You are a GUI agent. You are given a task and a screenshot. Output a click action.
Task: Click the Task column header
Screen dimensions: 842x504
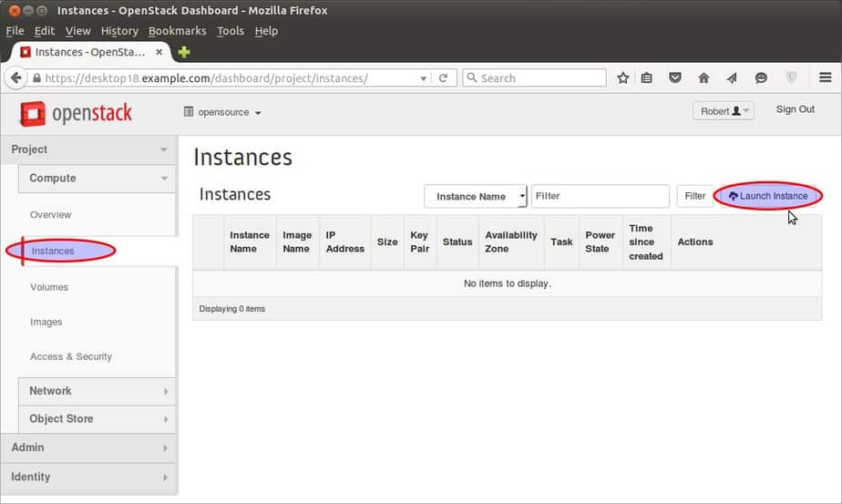pos(561,242)
